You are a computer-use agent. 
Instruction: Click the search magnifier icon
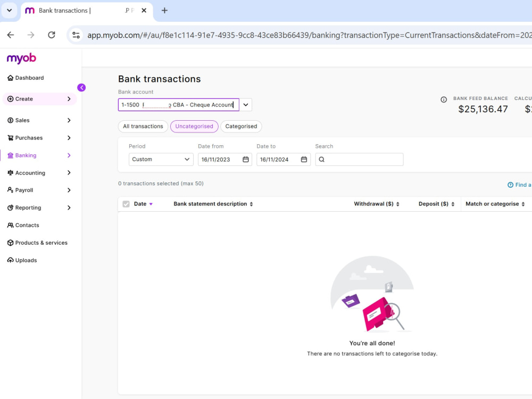322,159
